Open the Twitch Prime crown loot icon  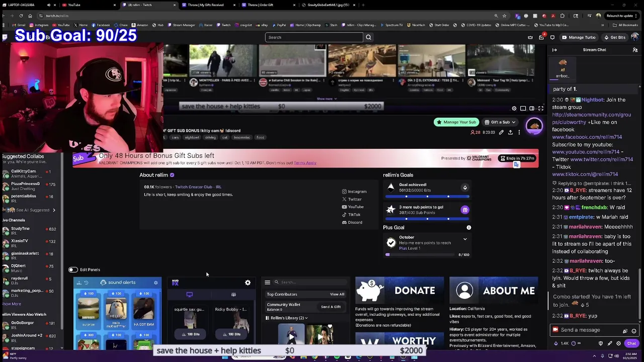(530, 37)
